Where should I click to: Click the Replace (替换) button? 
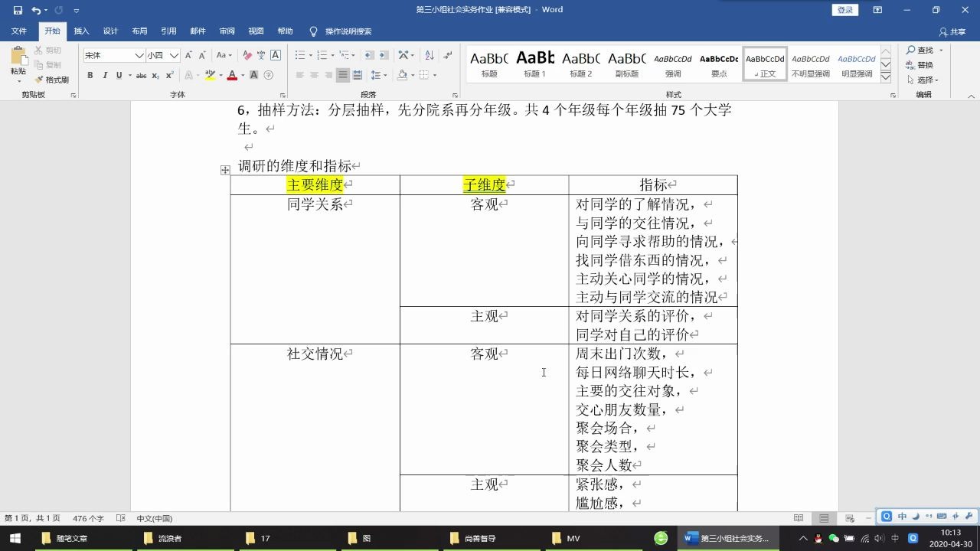click(x=920, y=65)
